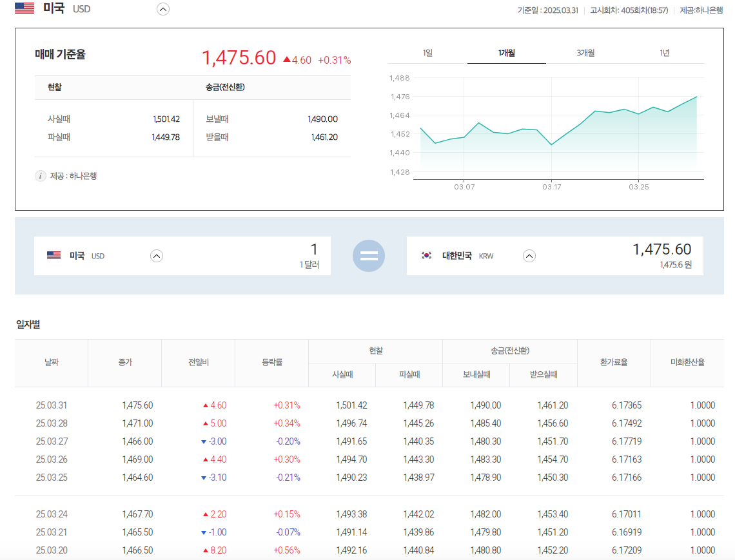735x560 pixels.
Task: Open the KRW currency selector chevron
Action: (x=529, y=256)
